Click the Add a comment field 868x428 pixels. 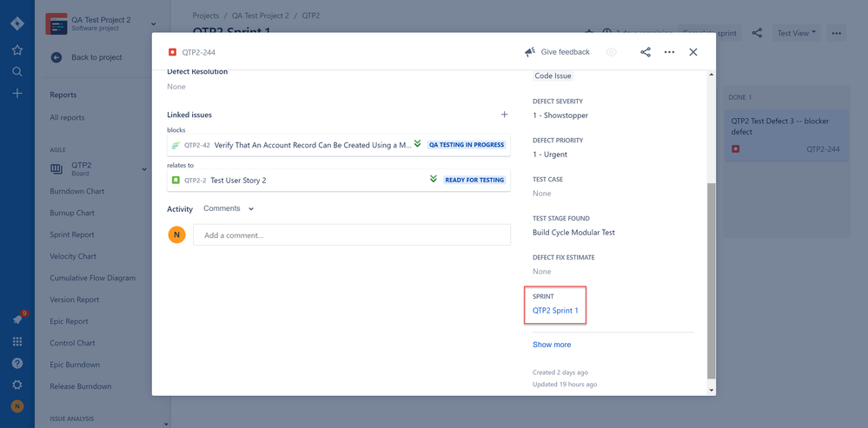pyautogui.click(x=352, y=235)
